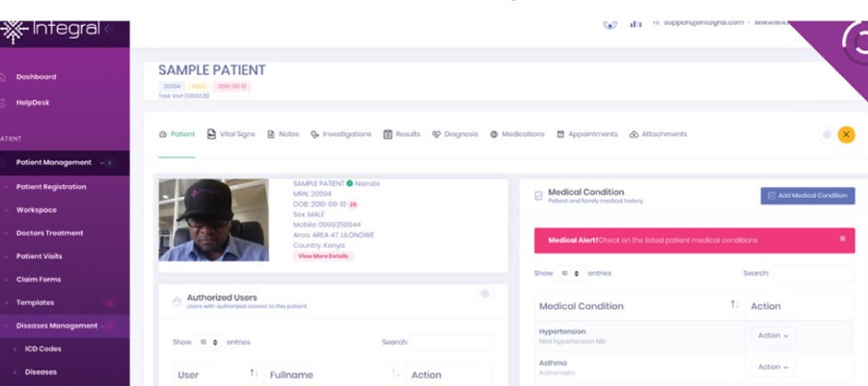Toggle sorting on the User column

(x=254, y=373)
